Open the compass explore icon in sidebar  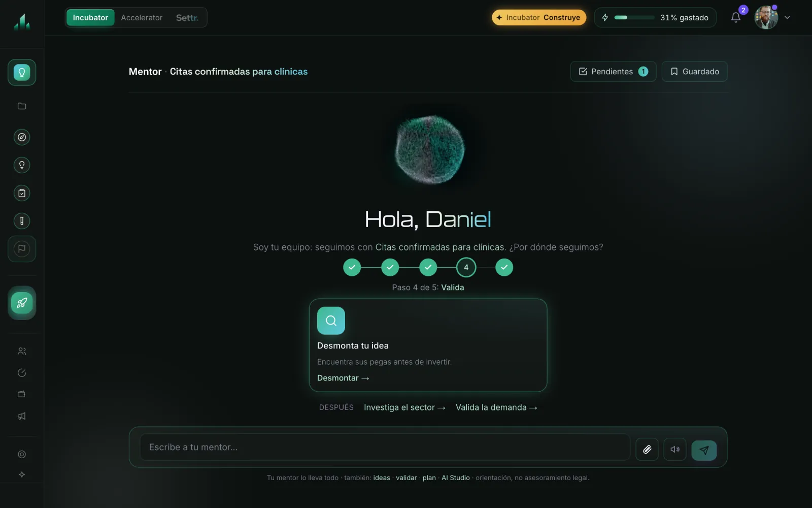(22, 137)
